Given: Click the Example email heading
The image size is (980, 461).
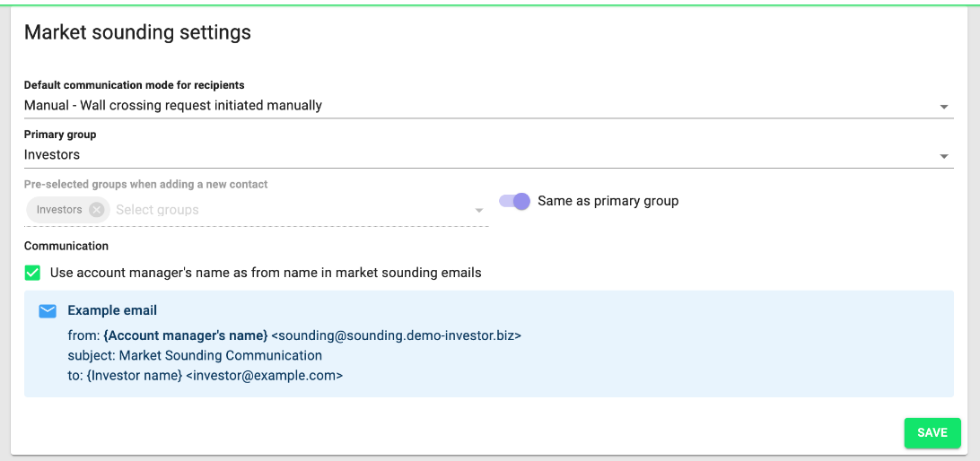Looking at the screenshot, I should pos(112,310).
